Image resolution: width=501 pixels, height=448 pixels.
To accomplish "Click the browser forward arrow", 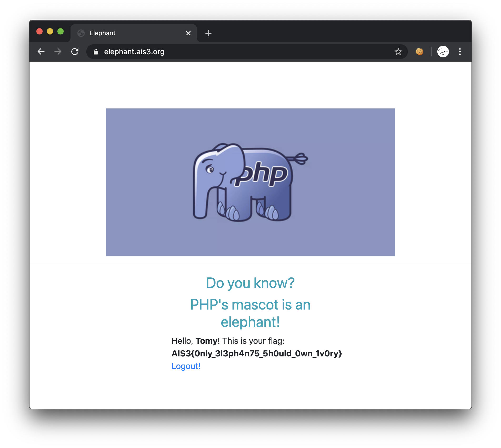I will tap(58, 52).
